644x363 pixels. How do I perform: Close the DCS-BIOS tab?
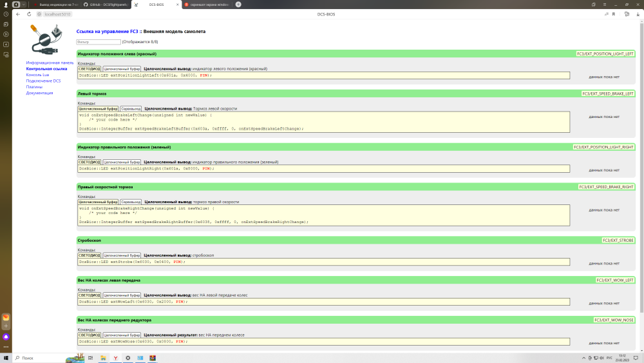(x=178, y=5)
